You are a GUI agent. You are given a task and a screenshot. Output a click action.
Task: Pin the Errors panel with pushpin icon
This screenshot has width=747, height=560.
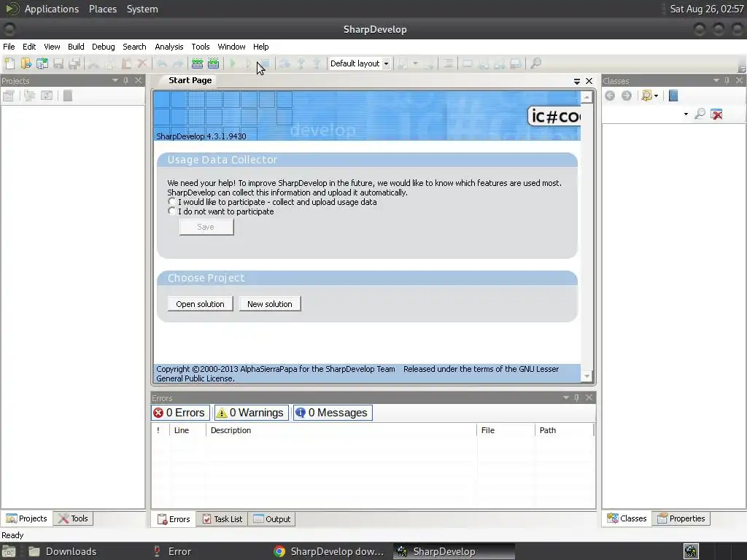(x=576, y=397)
